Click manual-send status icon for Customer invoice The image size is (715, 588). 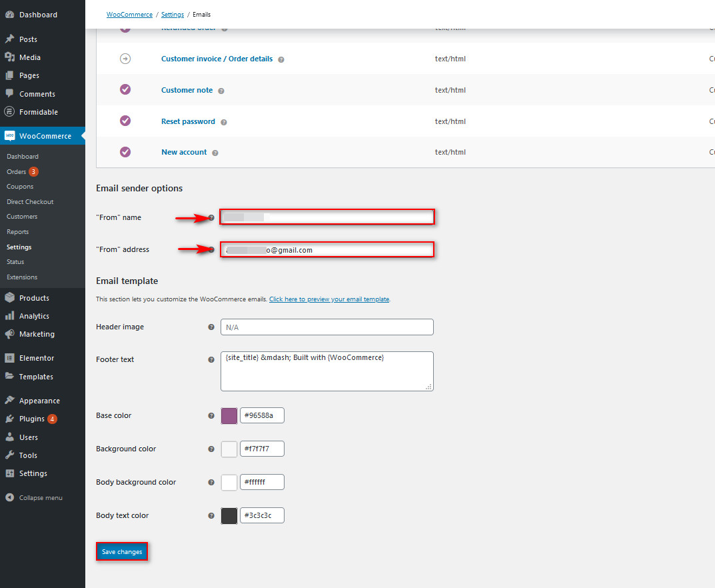[125, 59]
